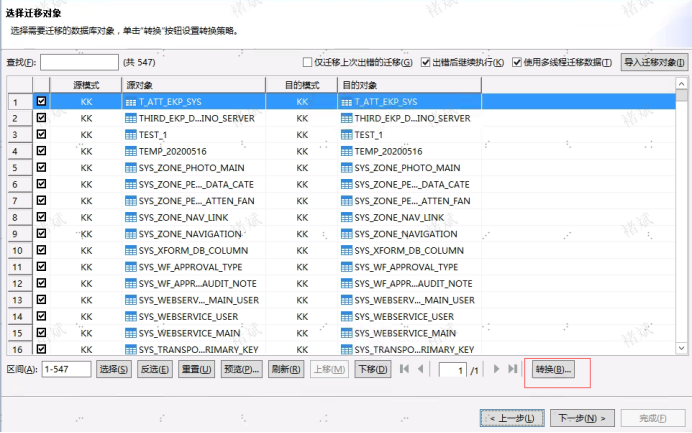Click table icon of source TEMP_20200516
692x433 pixels.
click(x=131, y=151)
